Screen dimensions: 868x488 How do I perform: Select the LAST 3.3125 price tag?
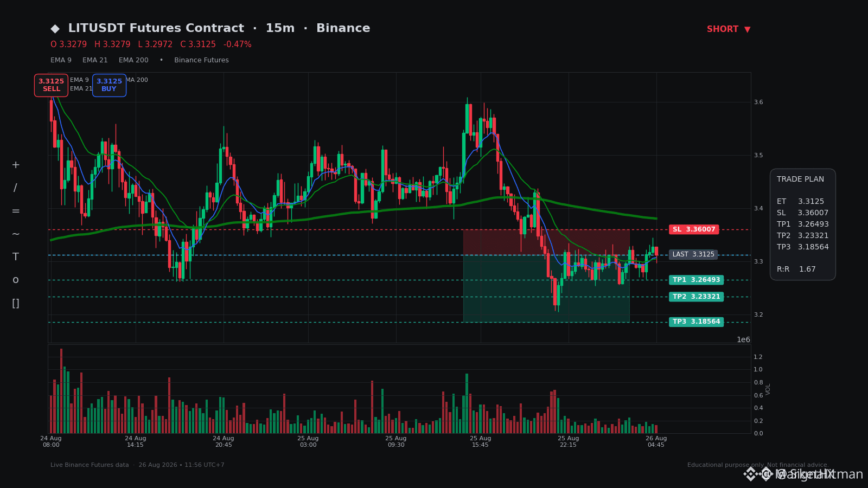pyautogui.click(x=693, y=254)
